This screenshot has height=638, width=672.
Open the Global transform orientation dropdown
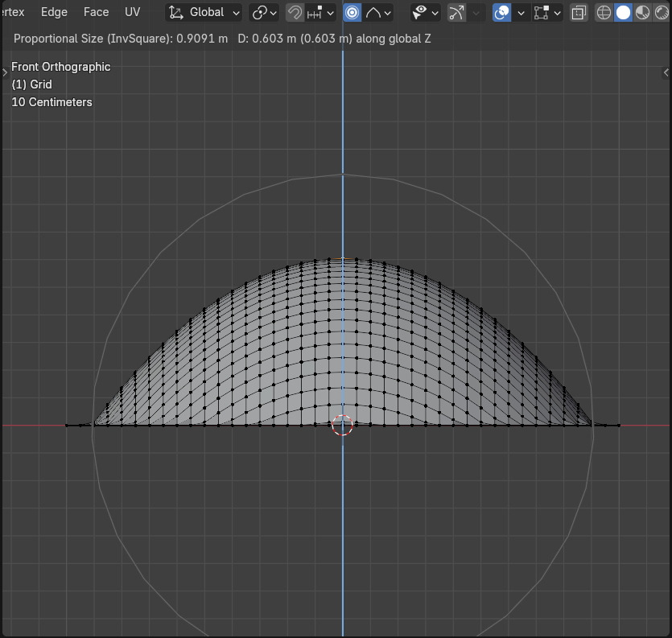pyautogui.click(x=204, y=12)
